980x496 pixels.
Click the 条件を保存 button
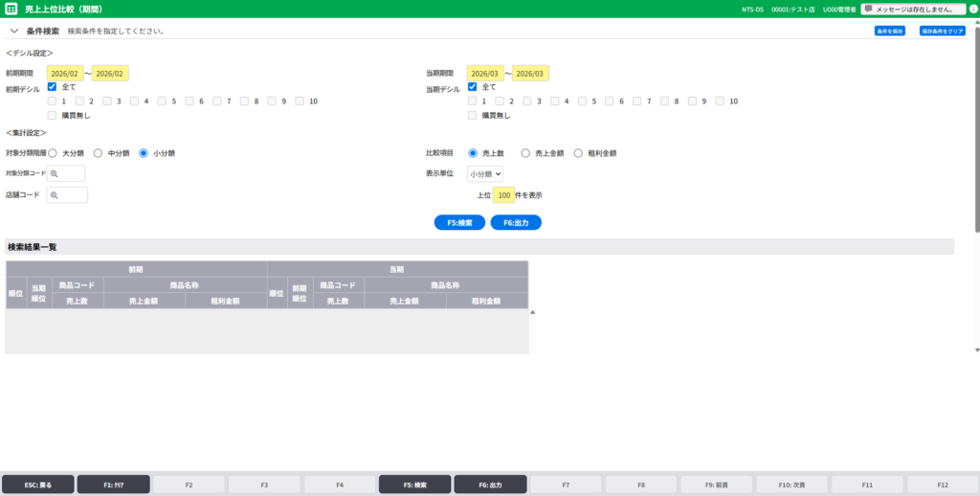[x=889, y=31]
